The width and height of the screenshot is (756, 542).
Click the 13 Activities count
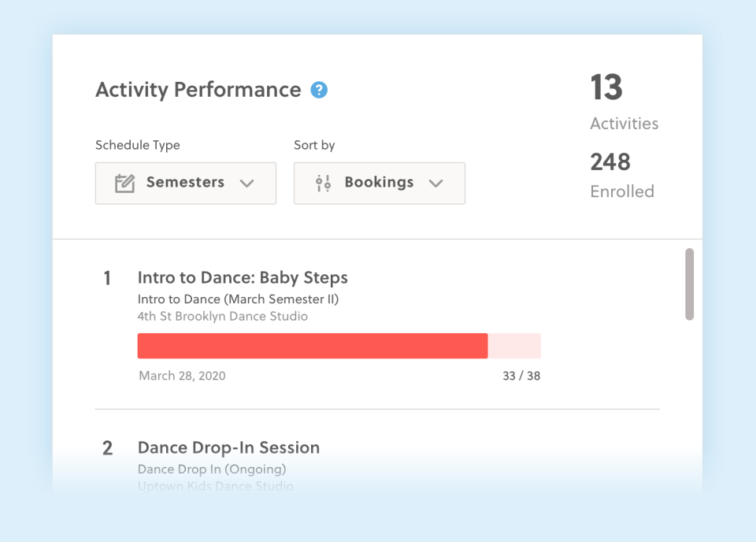(x=607, y=88)
